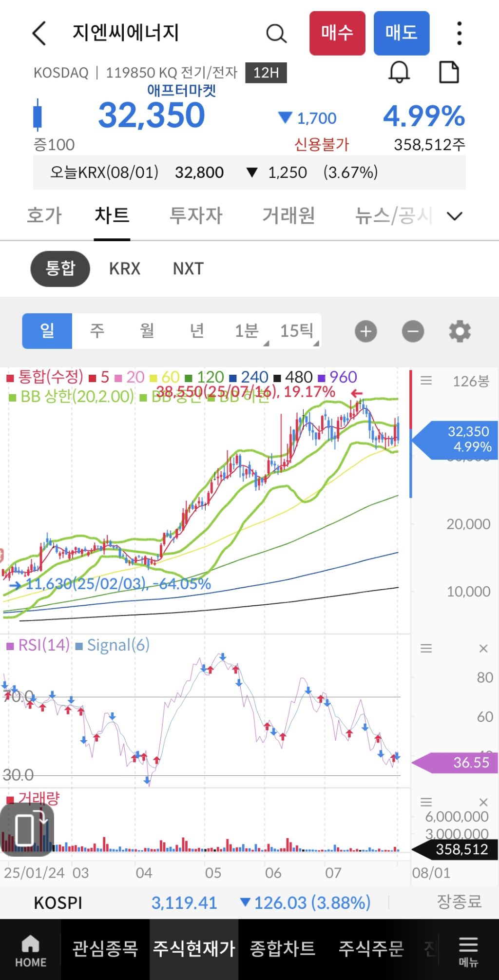Image resolution: width=499 pixels, height=980 pixels.
Task: Go to HOME icon in bottom bar
Action: (x=30, y=950)
